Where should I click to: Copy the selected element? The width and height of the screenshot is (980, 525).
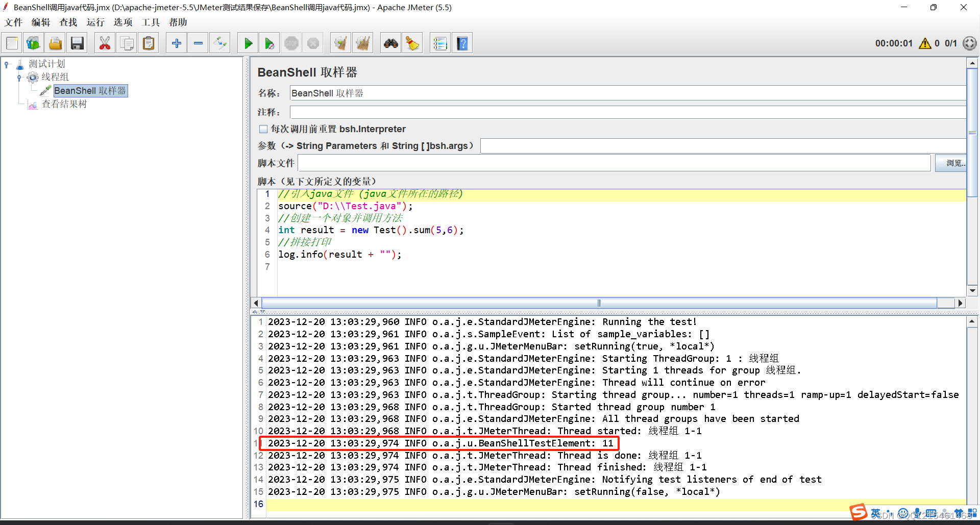coord(127,43)
